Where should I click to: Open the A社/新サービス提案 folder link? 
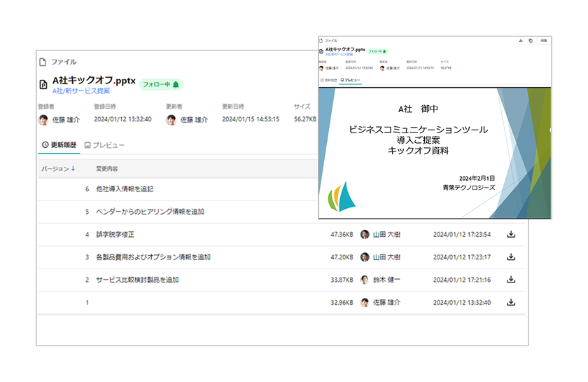(81, 91)
